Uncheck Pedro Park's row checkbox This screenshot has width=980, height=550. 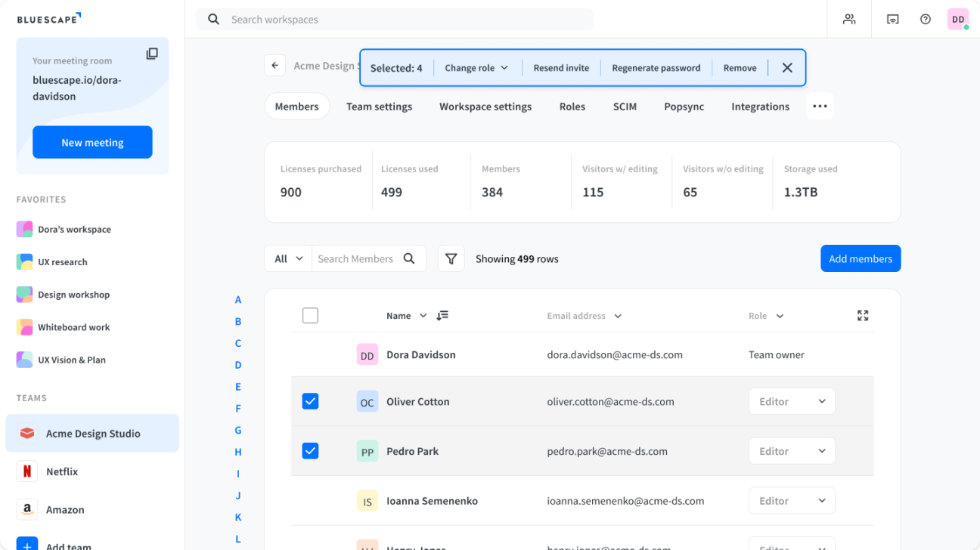click(310, 450)
